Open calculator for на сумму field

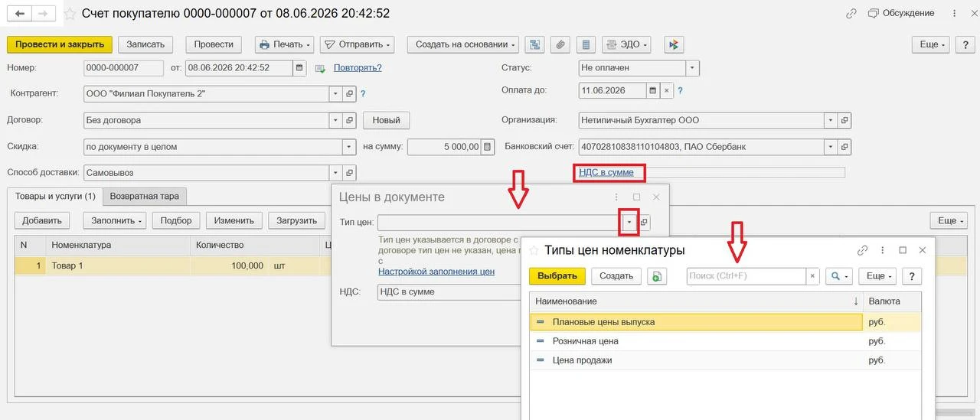[488, 147]
